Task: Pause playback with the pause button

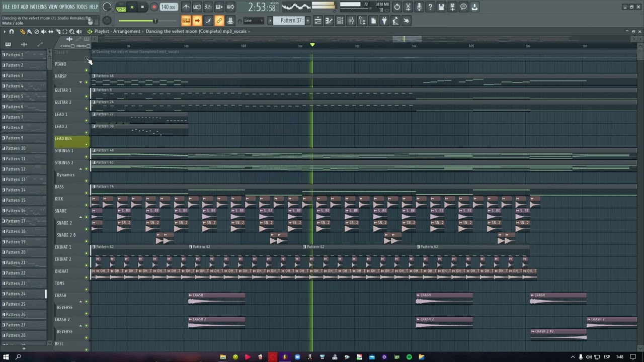Action: (132, 7)
